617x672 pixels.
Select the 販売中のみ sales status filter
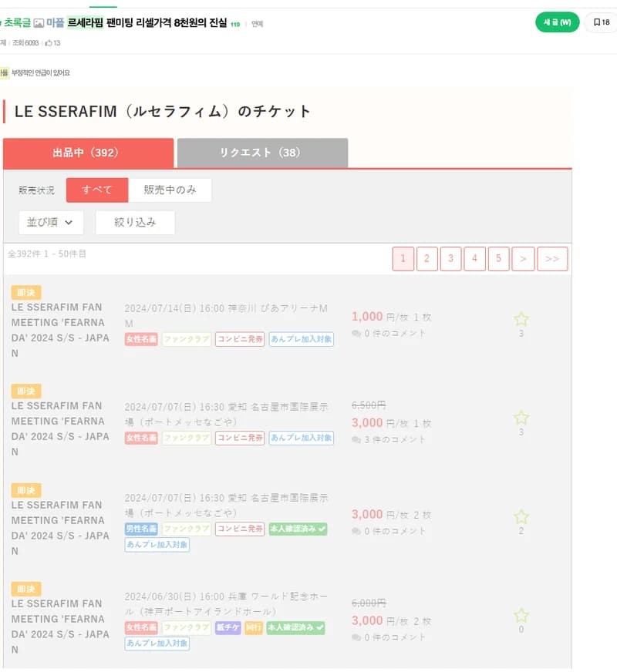170,190
